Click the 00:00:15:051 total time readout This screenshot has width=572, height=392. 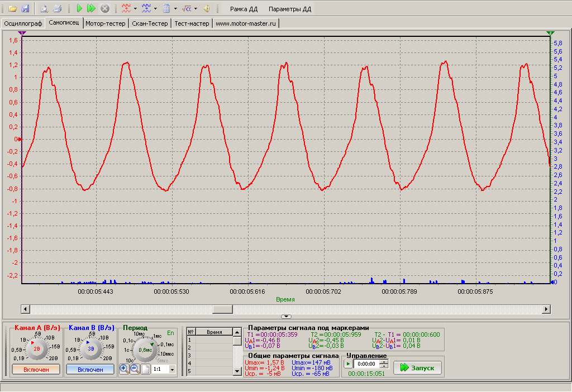tap(366, 374)
